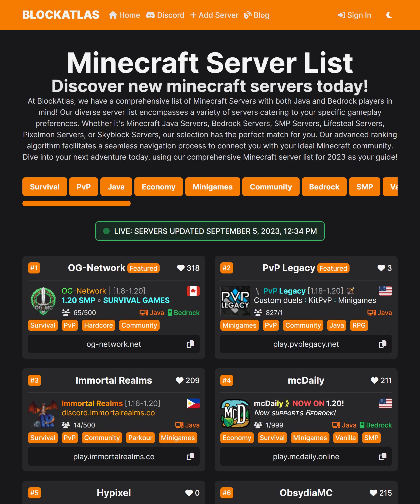Viewport: 420px width, 504px height.
Task: Pick the top SMP category filter
Action: [364, 187]
